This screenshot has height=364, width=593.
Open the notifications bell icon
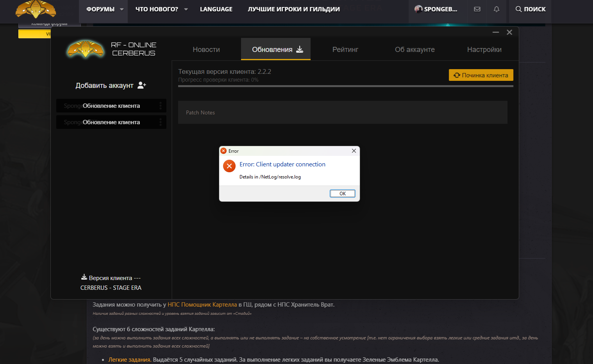click(497, 9)
